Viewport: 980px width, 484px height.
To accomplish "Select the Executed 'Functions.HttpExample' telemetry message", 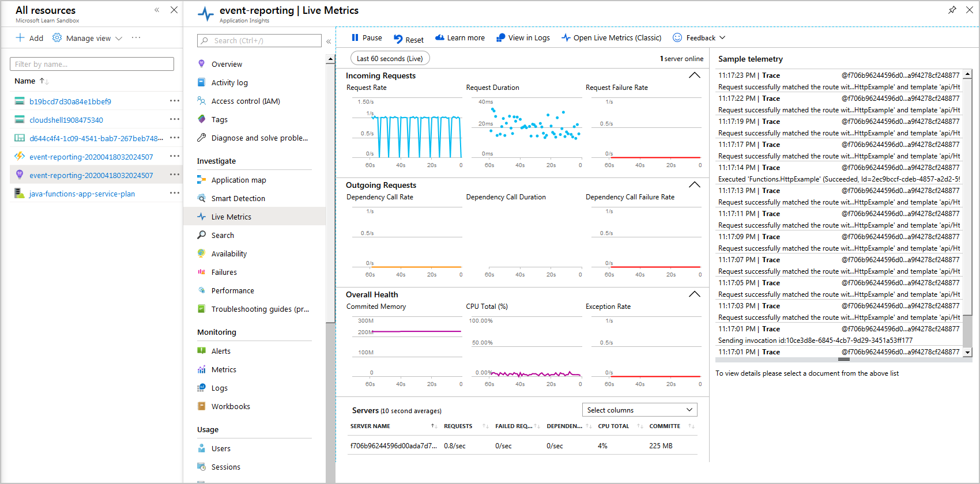I will tap(839, 179).
